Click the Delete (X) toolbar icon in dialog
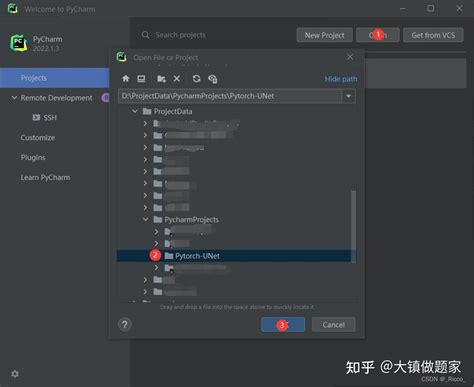 pos(177,79)
